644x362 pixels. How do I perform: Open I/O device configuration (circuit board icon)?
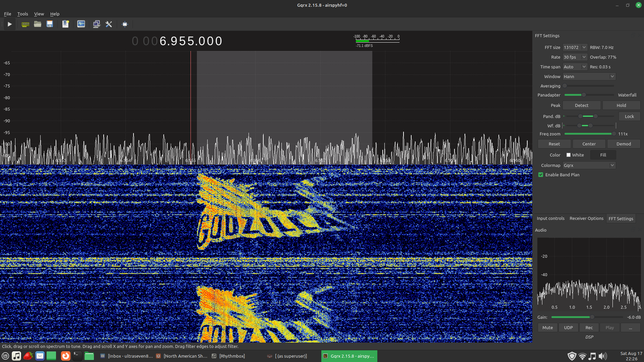coord(25,24)
